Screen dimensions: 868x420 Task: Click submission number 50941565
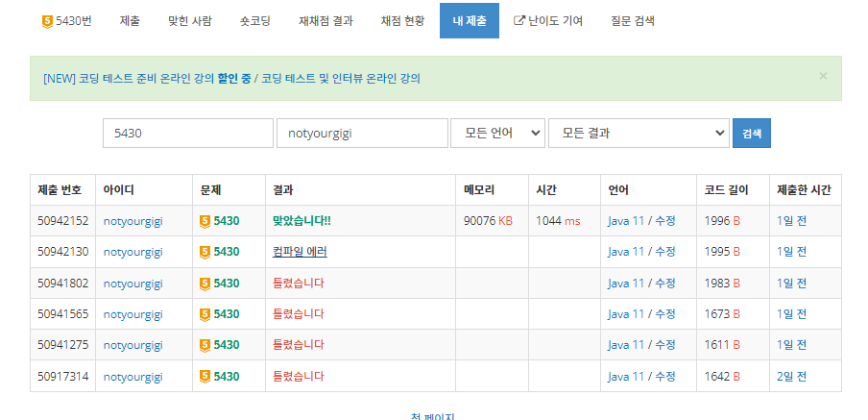coord(63,314)
